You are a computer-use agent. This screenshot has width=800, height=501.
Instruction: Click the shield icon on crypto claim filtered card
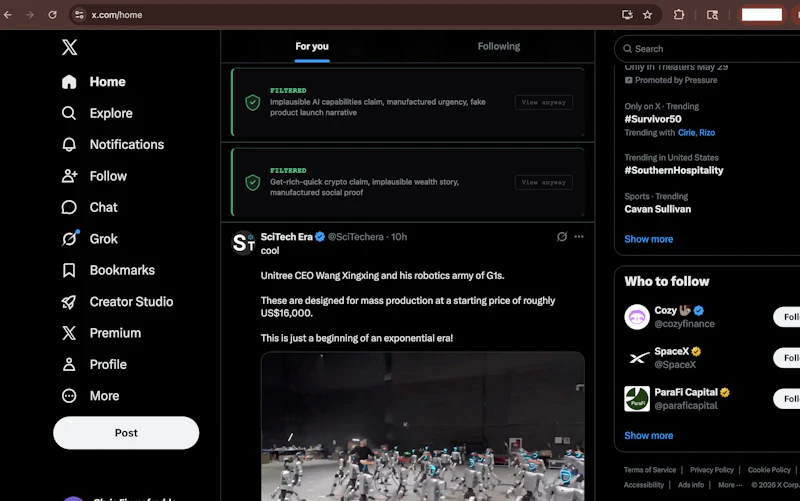(253, 182)
